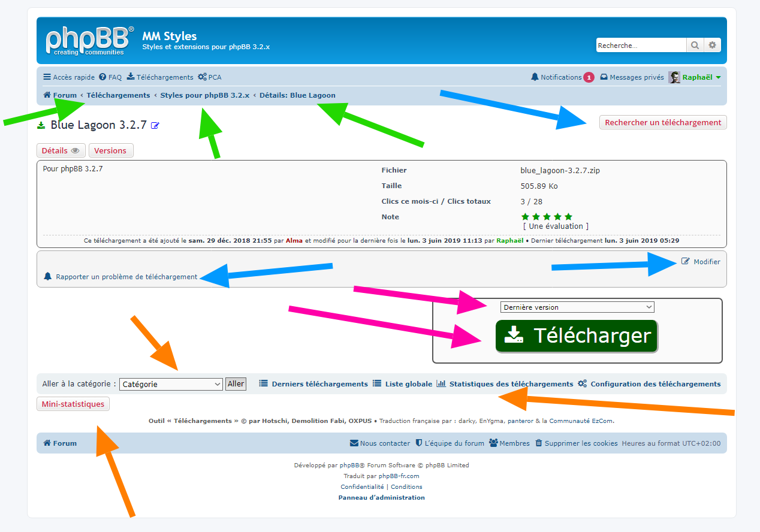
Task: Select the Détails tab
Action: coord(61,151)
